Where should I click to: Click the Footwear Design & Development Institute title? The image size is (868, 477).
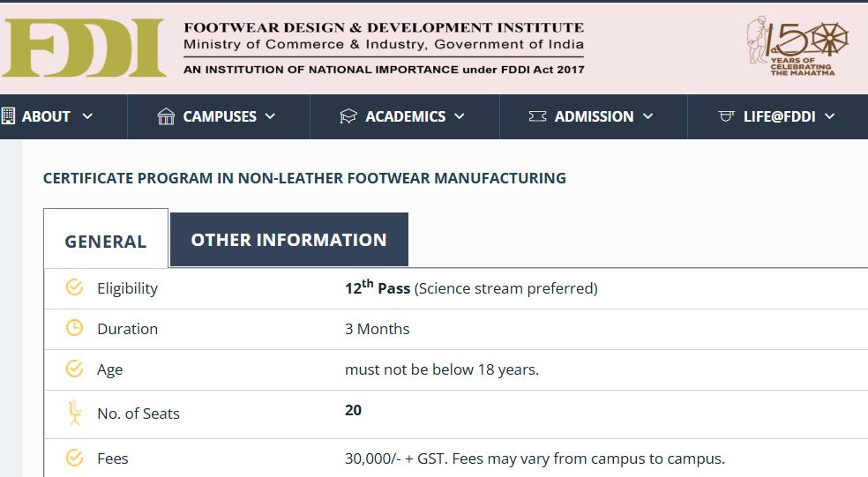pyautogui.click(x=384, y=28)
